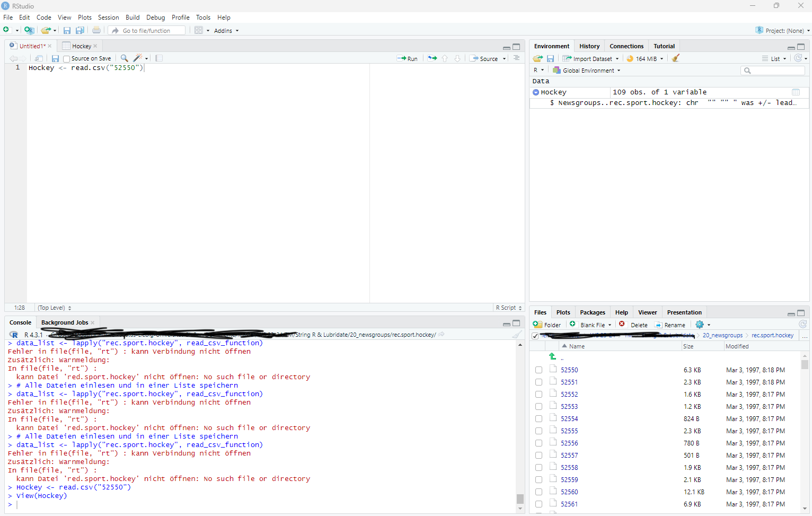Click the code tools magic wand icon
Viewport: 812px width, 516px height.
138,58
